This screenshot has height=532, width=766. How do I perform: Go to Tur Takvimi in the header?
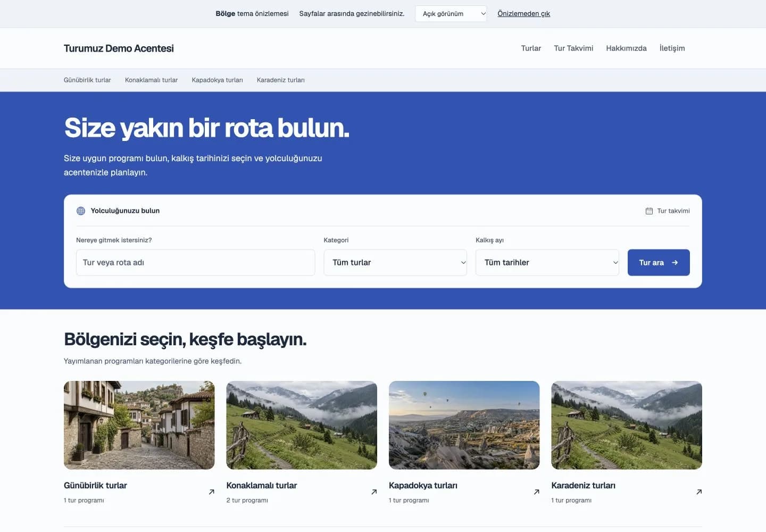click(573, 48)
